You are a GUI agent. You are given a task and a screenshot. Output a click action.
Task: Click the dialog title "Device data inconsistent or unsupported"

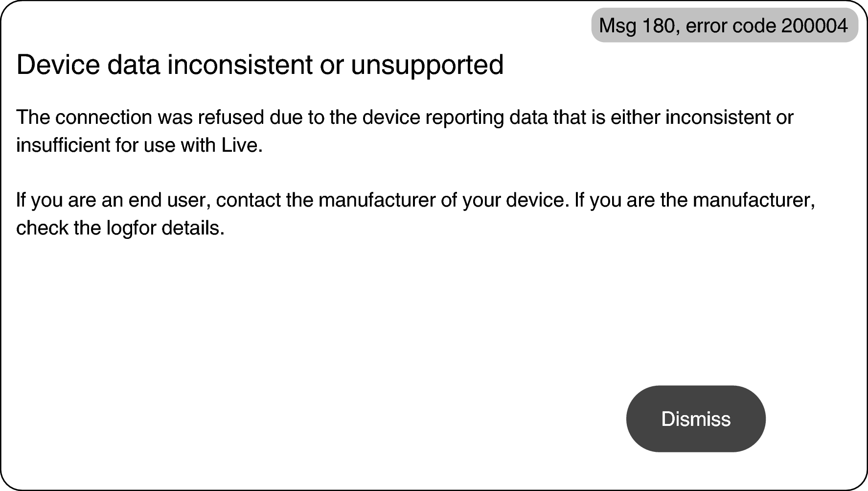(260, 65)
